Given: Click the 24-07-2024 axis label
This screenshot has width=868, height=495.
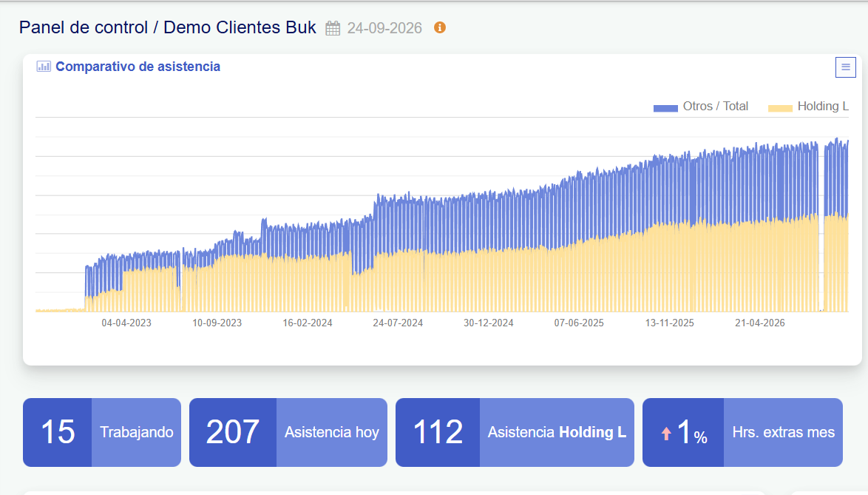Looking at the screenshot, I should (x=398, y=323).
